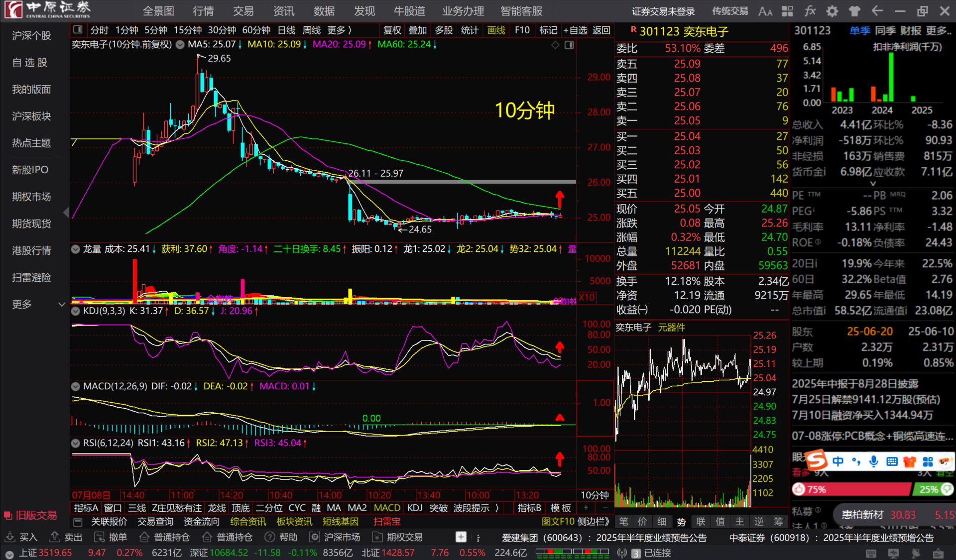The height and width of the screenshot is (560, 956).
Task: Open the layout grid icon in the title bar
Action: (787, 11)
